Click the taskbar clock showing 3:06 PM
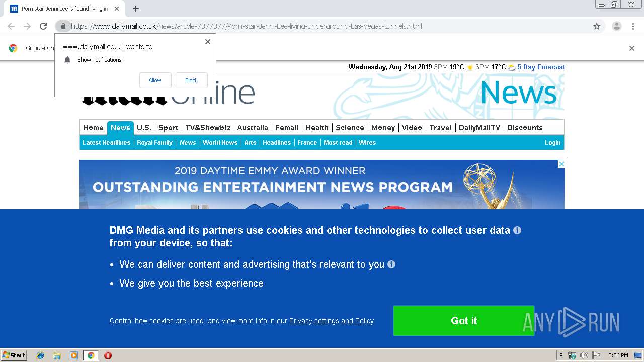644x362 pixels. pos(618,355)
